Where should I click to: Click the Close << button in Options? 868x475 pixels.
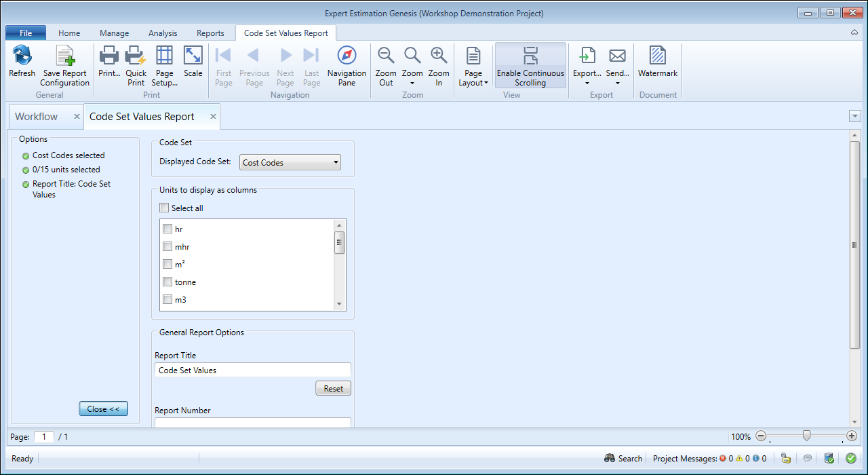(103, 409)
